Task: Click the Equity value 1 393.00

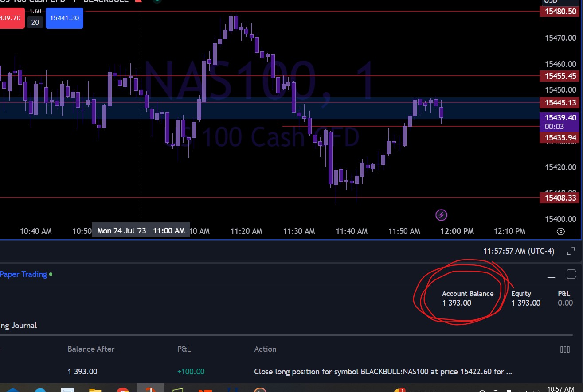Action: tap(526, 303)
